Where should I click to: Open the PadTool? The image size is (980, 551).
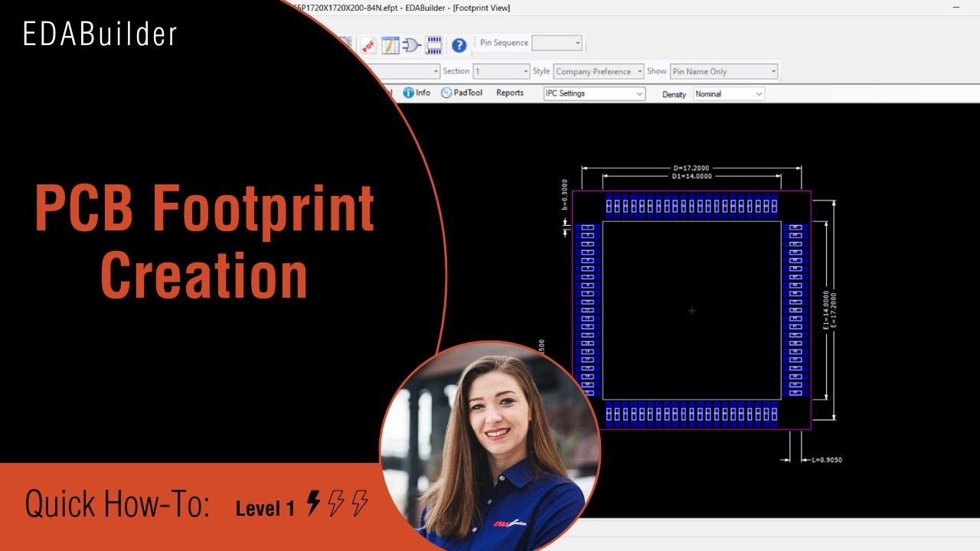[x=462, y=93]
